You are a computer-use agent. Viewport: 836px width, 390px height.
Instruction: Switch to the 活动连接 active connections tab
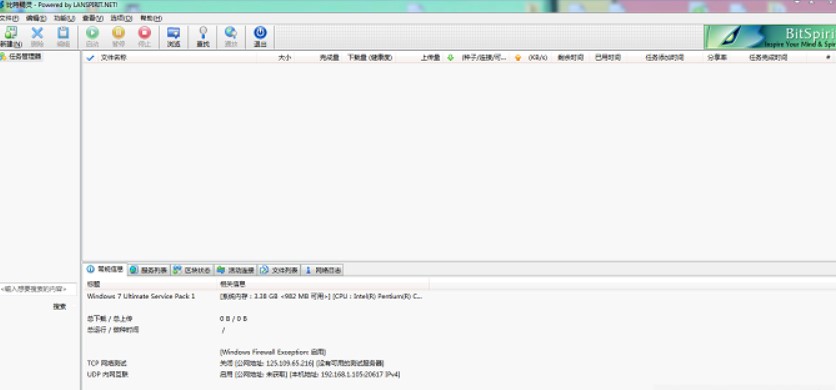(236, 270)
